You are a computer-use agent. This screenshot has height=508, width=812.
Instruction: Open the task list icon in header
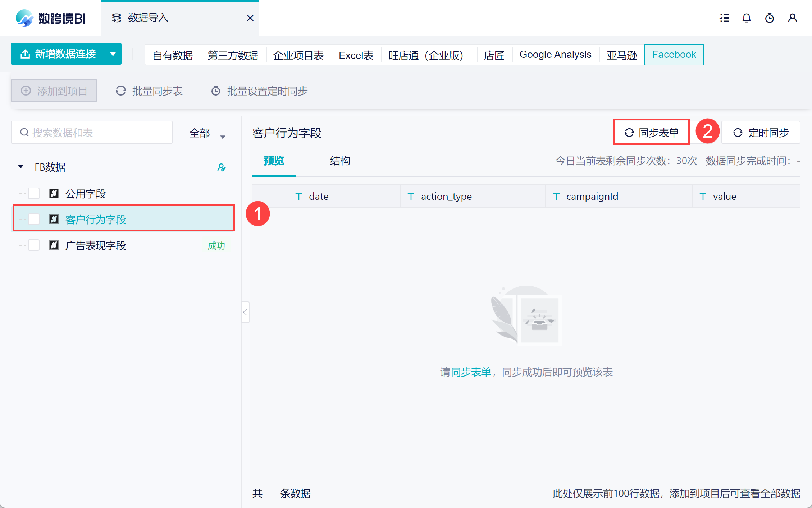tap(724, 18)
